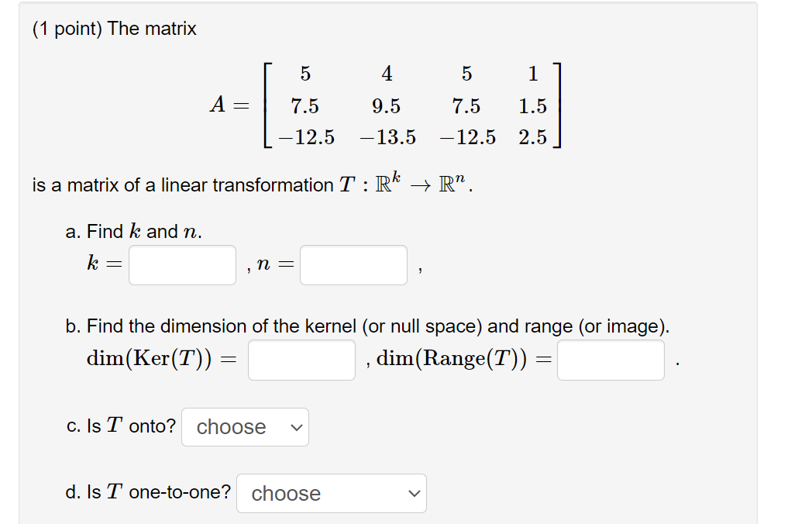Screen dimensions: 812x524
Task: Click the matrix entry 2.5 in last column
Action: pos(532,138)
